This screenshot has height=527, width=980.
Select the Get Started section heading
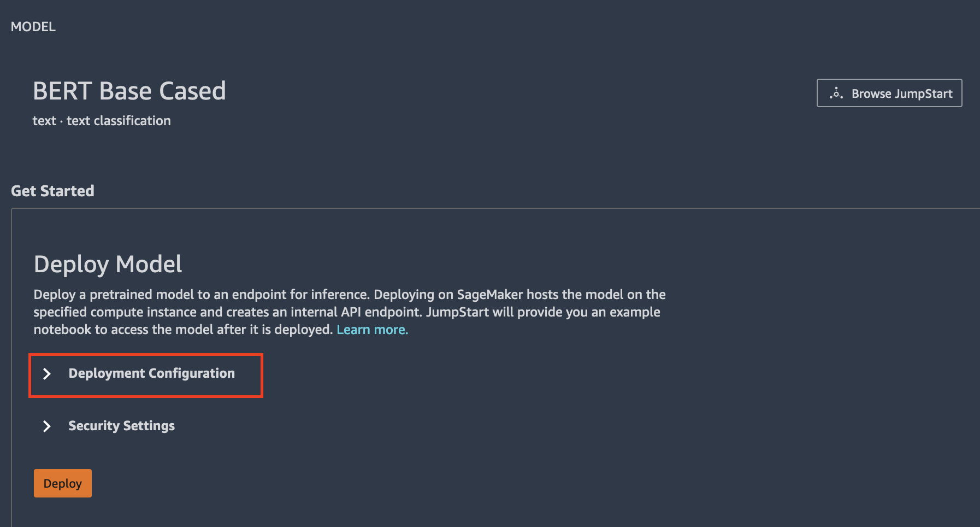pos(52,191)
